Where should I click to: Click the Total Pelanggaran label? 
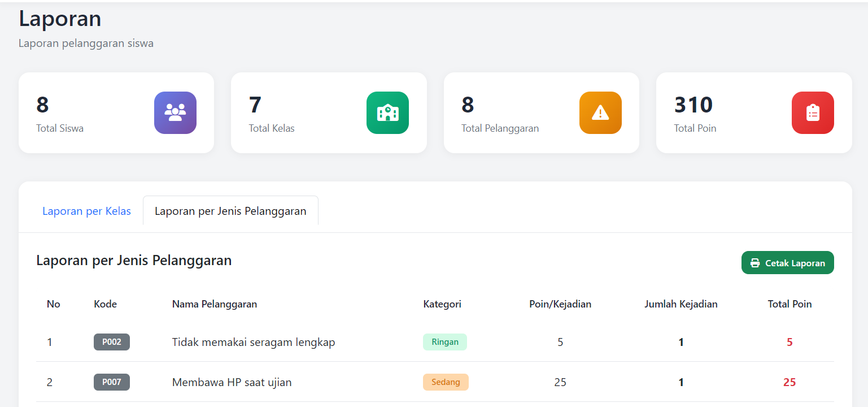(x=500, y=128)
